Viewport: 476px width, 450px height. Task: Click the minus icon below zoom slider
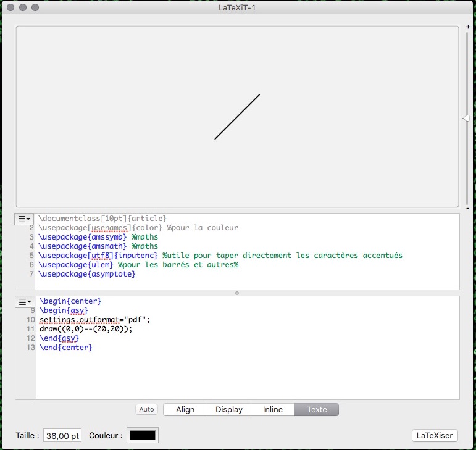coord(467,209)
